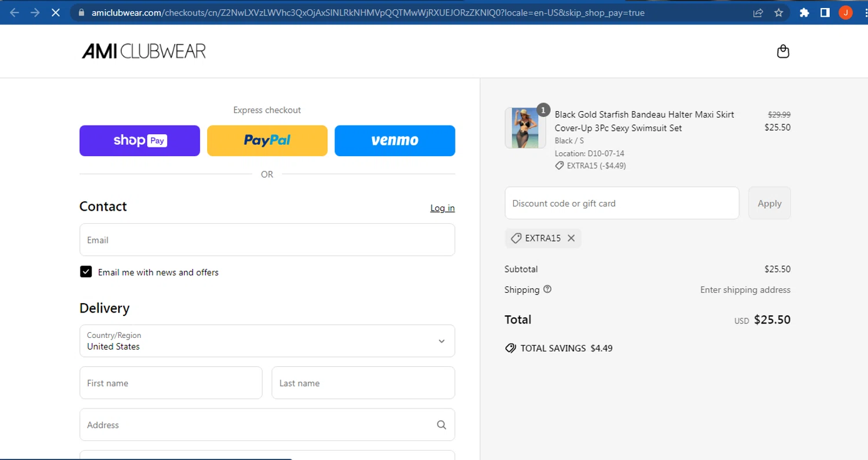The image size is (868, 460).
Task: Click the shipping help question mark
Action: (x=547, y=289)
